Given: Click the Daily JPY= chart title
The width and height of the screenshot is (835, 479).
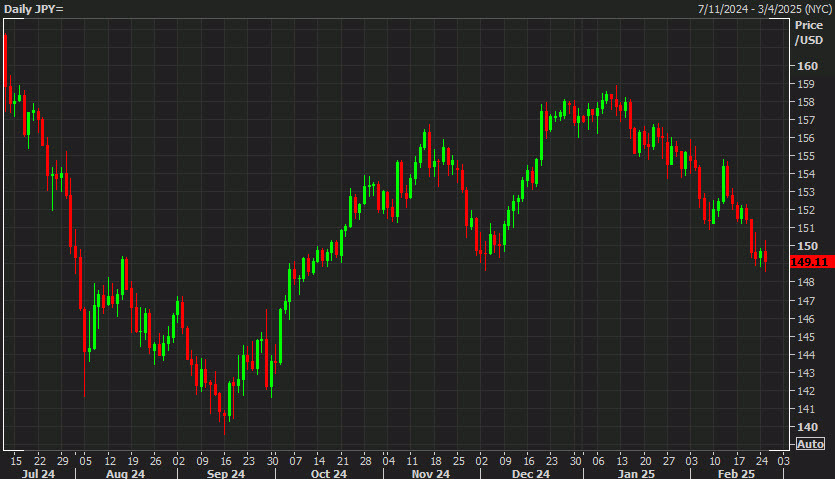Looking at the screenshot, I should tap(34, 9).
